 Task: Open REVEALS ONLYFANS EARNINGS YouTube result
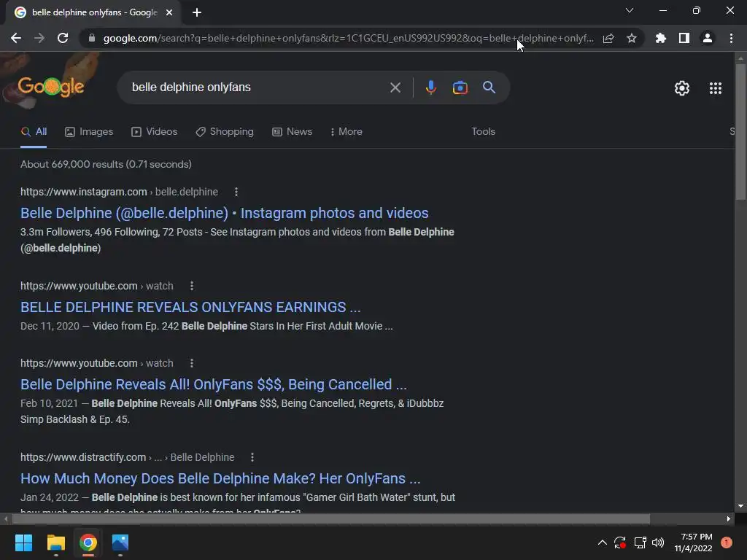click(190, 307)
